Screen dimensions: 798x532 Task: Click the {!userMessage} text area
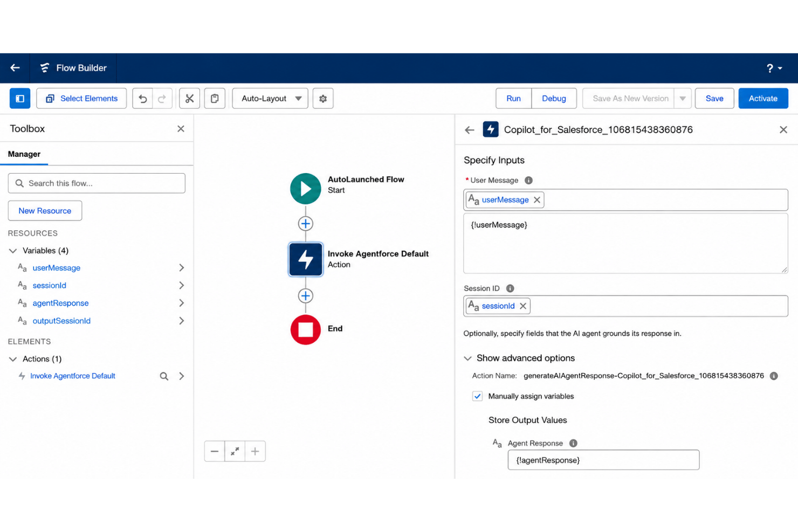click(625, 243)
